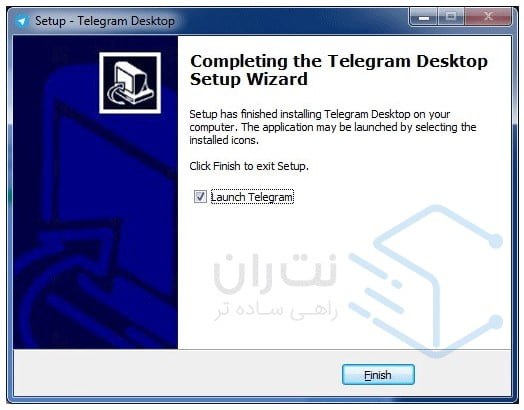Click the Telegram paper-plane icon in title bar
This screenshot has height=410, width=524.
(x=22, y=21)
